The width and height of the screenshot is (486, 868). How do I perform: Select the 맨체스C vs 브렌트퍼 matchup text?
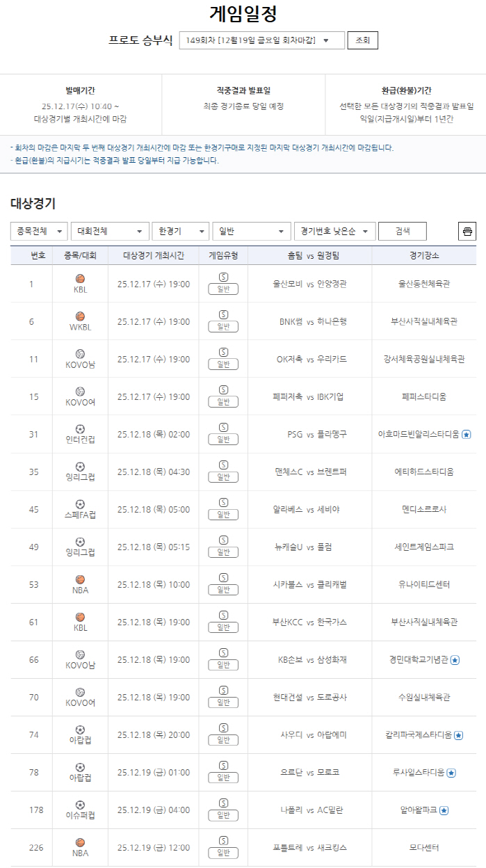click(309, 470)
